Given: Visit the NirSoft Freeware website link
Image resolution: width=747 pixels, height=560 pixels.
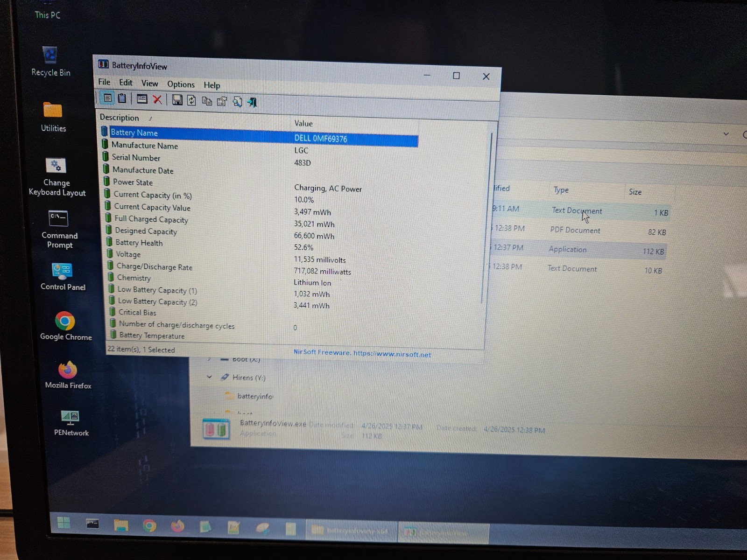Looking at the screenshot, I should [x=362, y=353].
